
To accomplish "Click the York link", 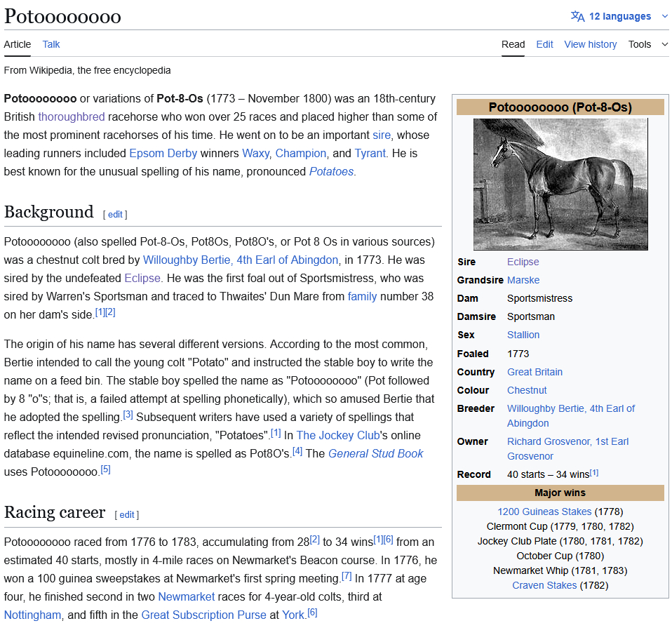I will [x=293, y=615].
